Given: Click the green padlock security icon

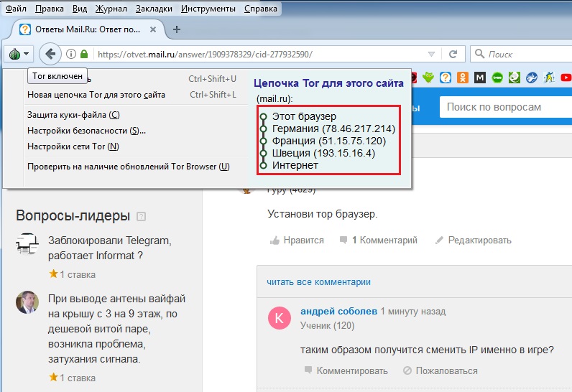Looking at the screenshot, I should [x=84, y=54].
